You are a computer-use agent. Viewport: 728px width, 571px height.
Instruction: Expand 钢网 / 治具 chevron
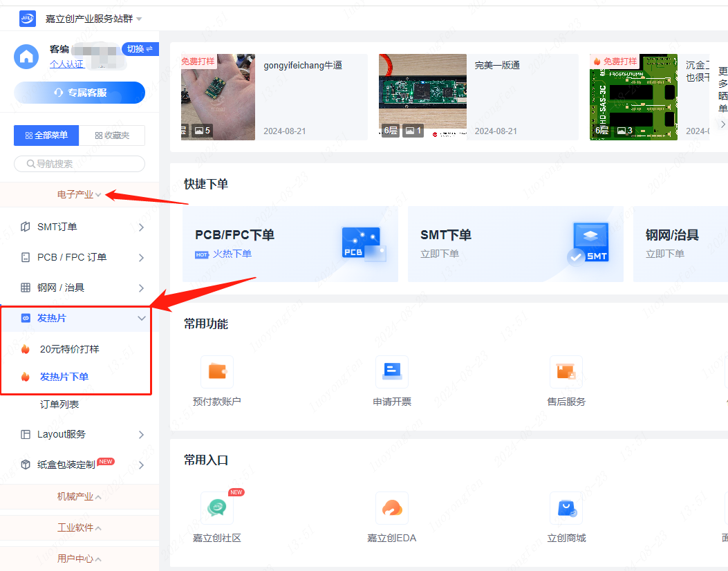[141, 288]
